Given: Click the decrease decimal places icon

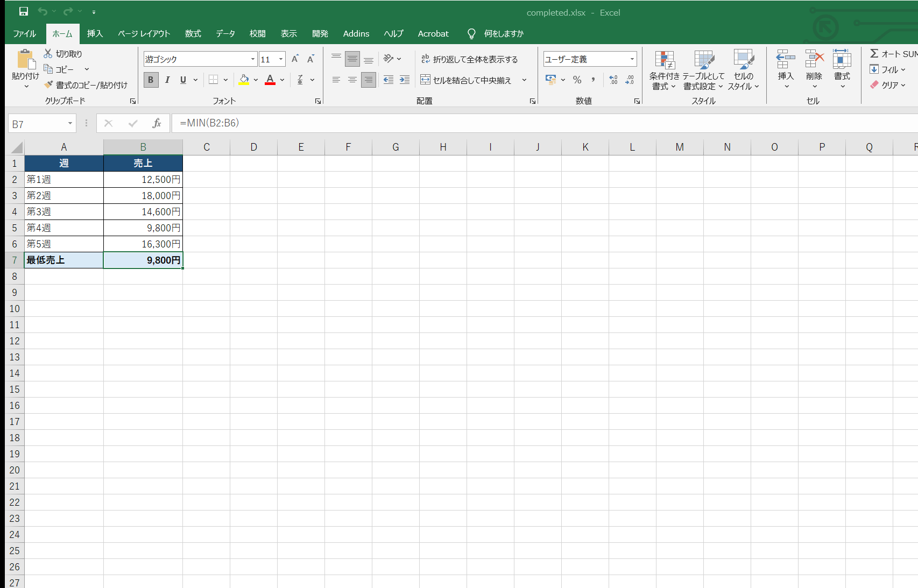Looking at the screenshot, I should (630, 80).
